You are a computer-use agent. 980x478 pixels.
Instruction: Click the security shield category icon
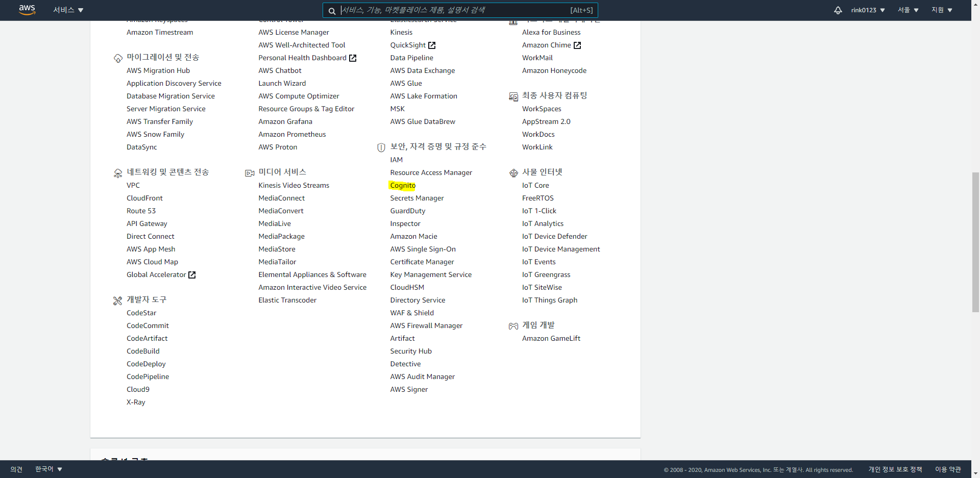(381, 147)
